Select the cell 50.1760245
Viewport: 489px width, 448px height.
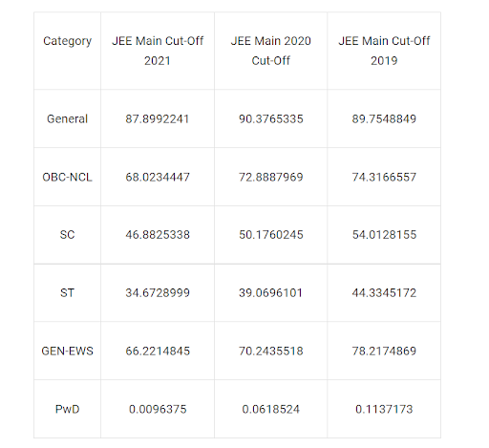point(271,235)
